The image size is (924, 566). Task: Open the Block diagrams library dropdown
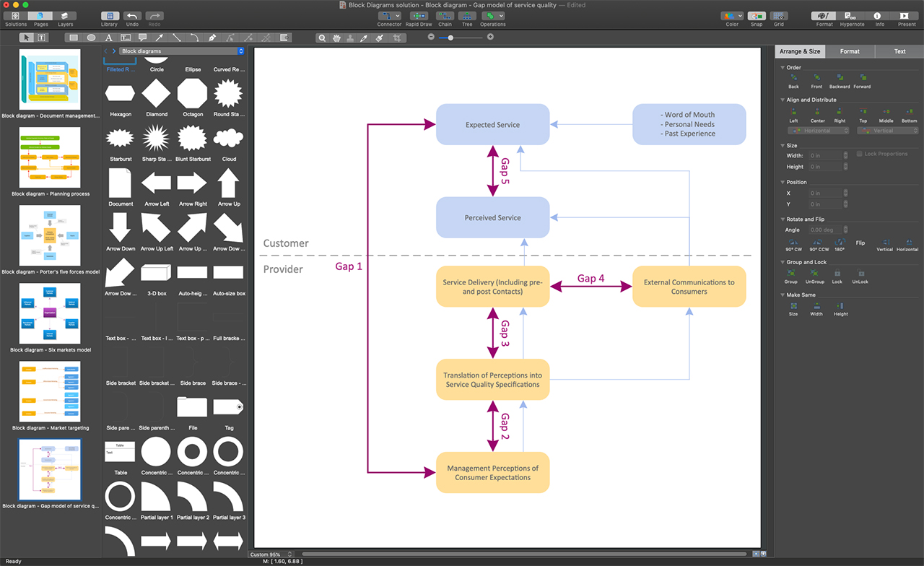(173, 51)
